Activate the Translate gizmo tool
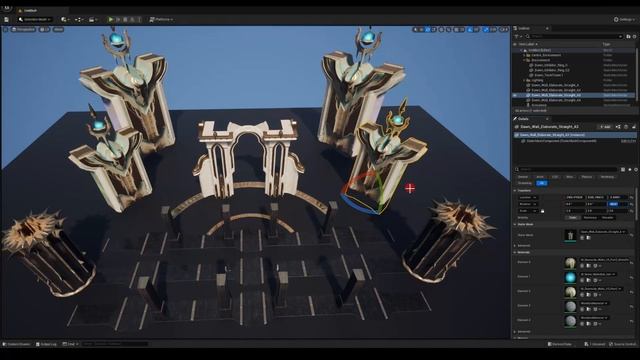 (422, 29)
